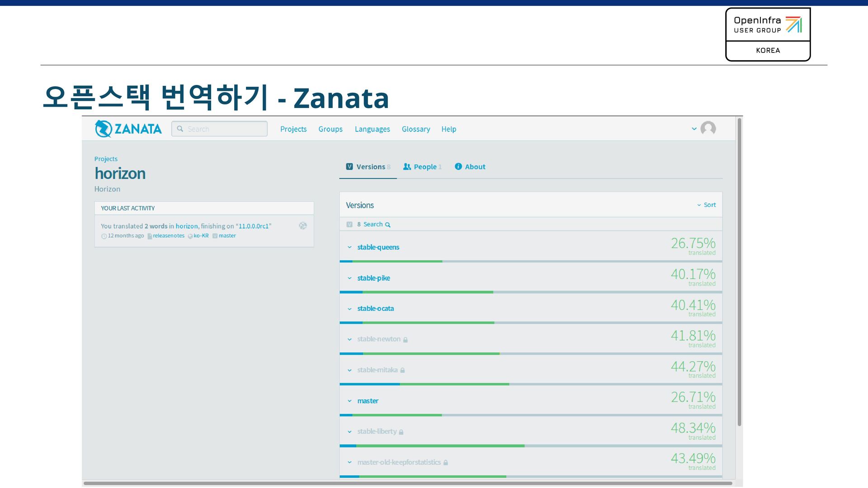Click the 48.34% translated value

[x=693, y=428]
